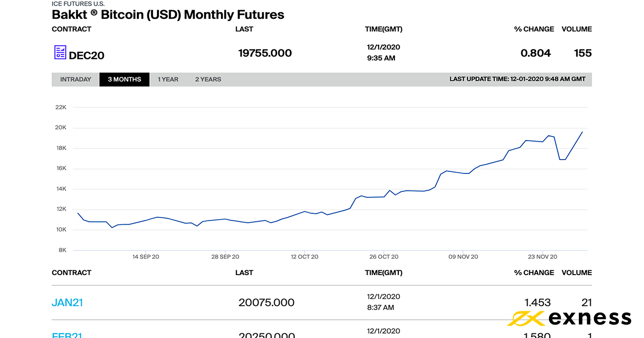Screen dimensions: 644x338
Task: Show the 2 YEARS chart view
Action: 208,80
